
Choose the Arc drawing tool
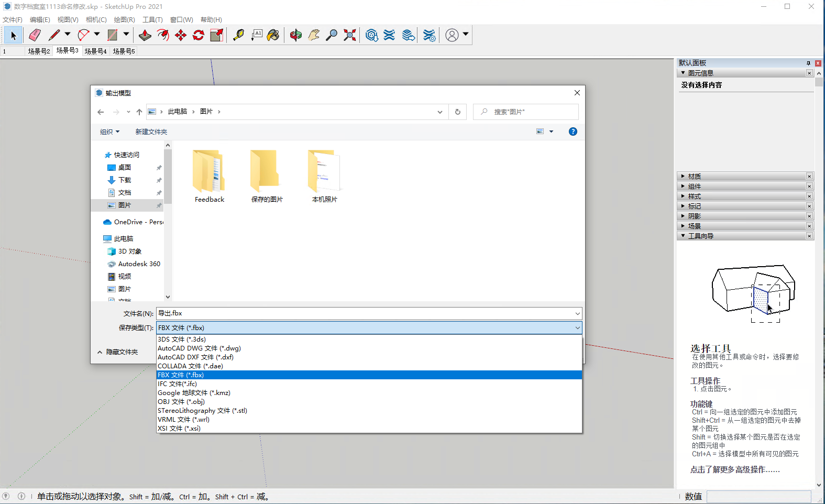[83, 35]
